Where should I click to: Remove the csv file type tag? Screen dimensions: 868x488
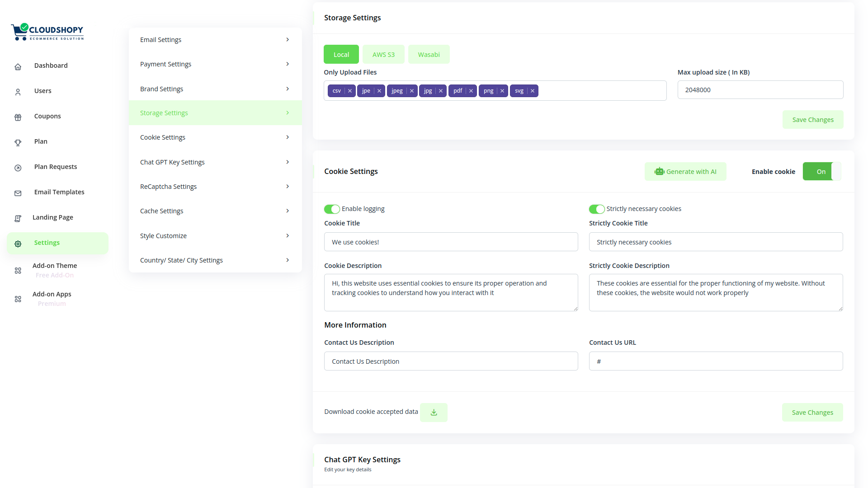(350, 91)
